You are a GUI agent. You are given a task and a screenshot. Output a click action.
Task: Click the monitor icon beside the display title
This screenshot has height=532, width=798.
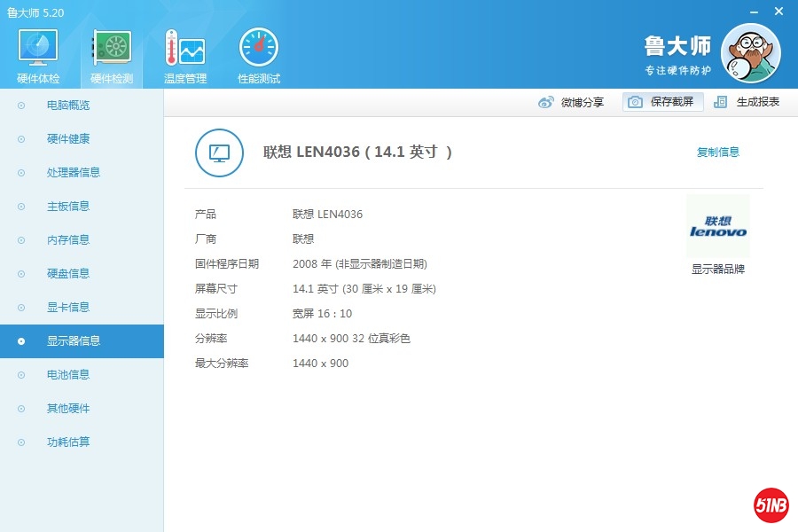(x=219, y=153)
